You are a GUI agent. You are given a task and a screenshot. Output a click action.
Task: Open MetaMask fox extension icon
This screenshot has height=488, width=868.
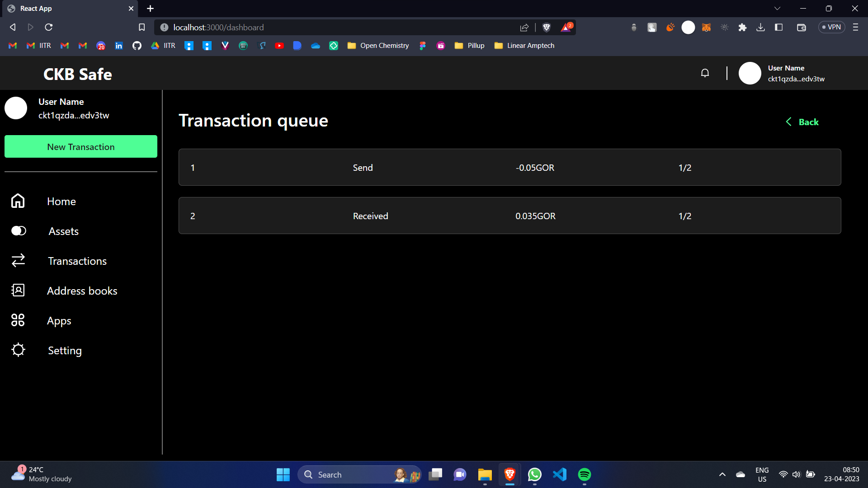(x=706, y=28)
